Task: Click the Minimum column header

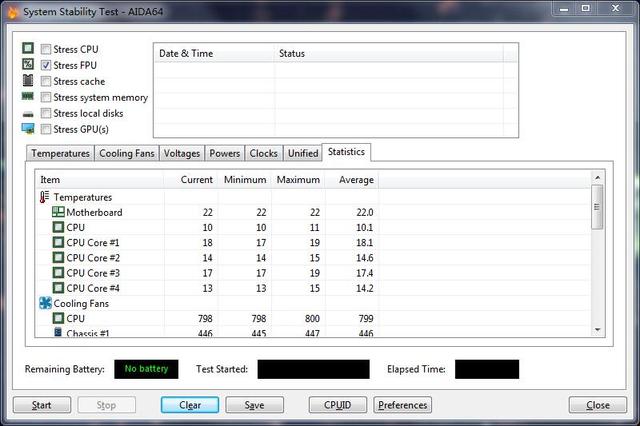Action: (x=244, y=180)
